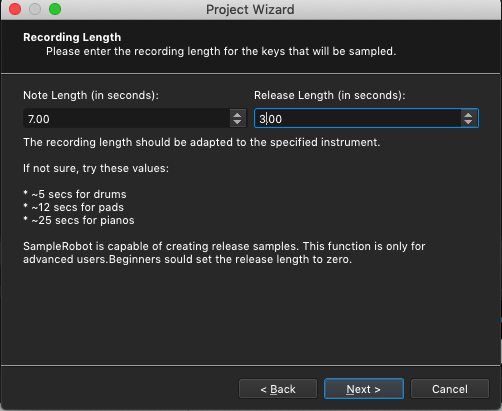Click the 'Note Length (in seconds):' label

pyautogui.click(x=91, y=95)
